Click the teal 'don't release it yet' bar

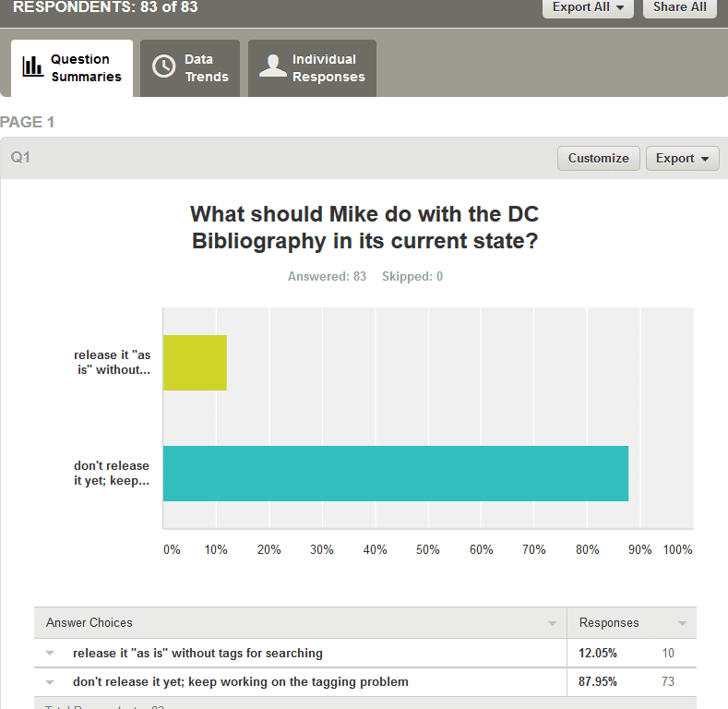(396, 474)
